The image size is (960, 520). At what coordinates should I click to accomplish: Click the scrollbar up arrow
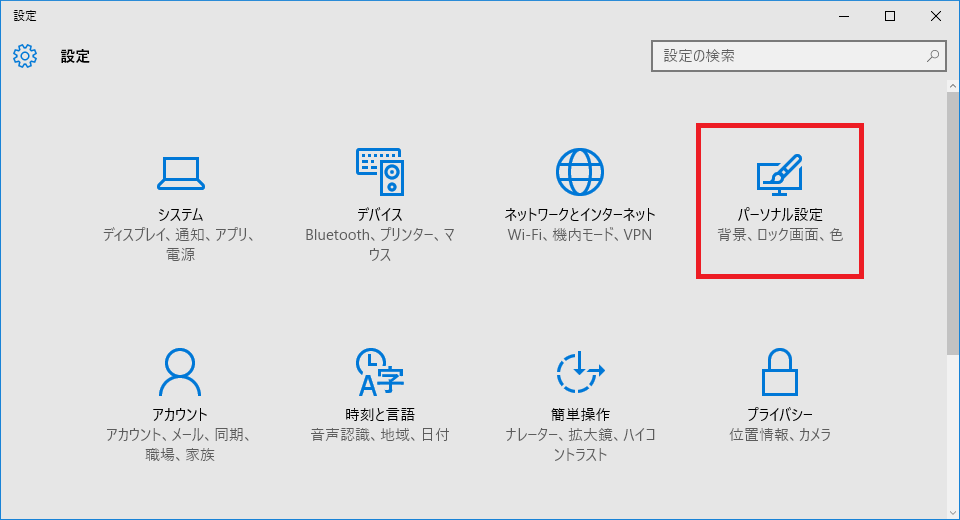pyautogui.click(x=953, y=87)
